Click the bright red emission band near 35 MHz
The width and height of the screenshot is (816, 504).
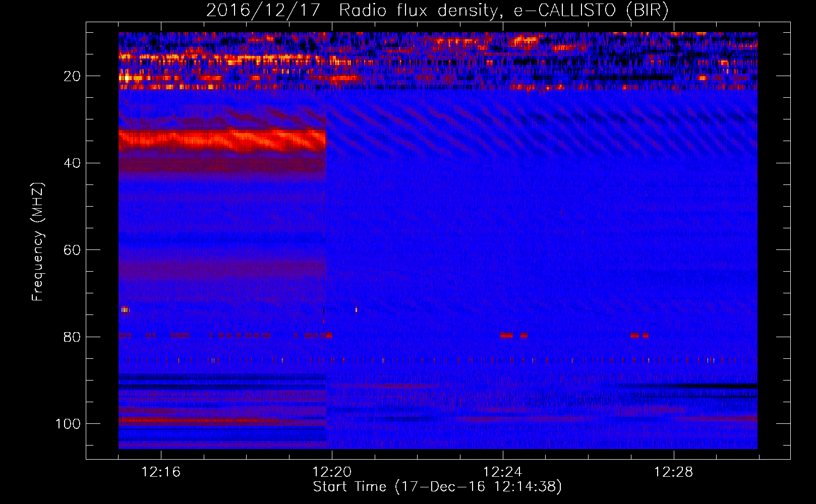tap(222, 140)
